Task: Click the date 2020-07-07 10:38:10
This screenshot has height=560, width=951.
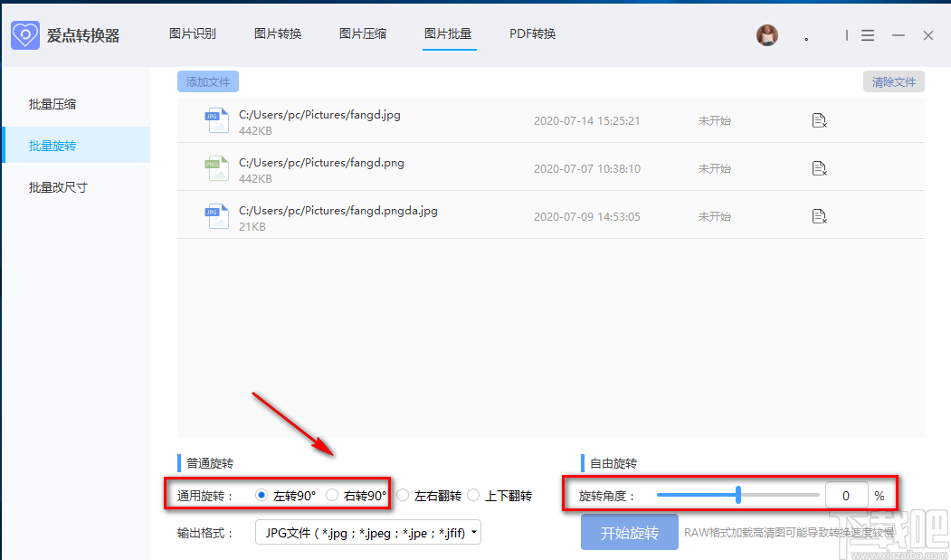Action: pyautogui.click(x=586, y=168)
